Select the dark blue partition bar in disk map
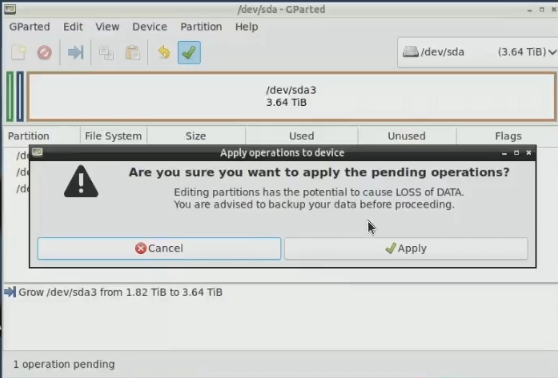558x378 pixels. click(20, 96)
